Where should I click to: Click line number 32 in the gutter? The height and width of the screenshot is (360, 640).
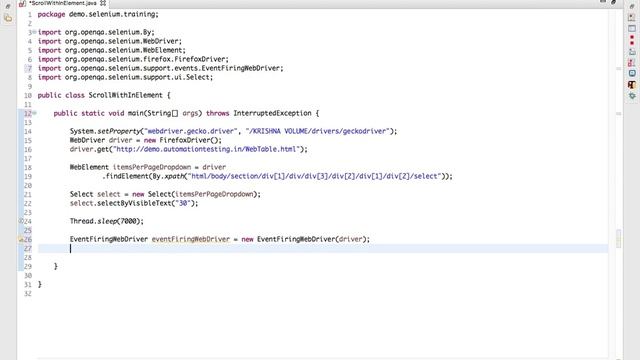click(27, 293)
